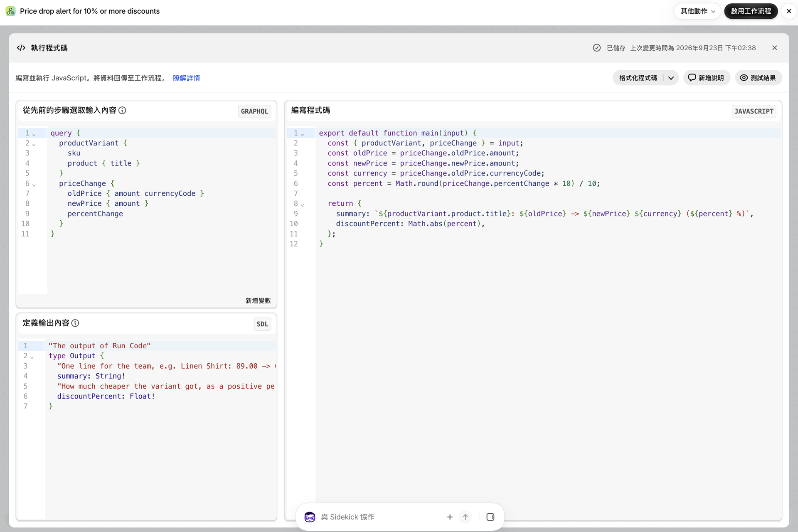Screen dimensions: 798x532
Task: Open 測試結果 with the eye icon
Action: point(758,78)
